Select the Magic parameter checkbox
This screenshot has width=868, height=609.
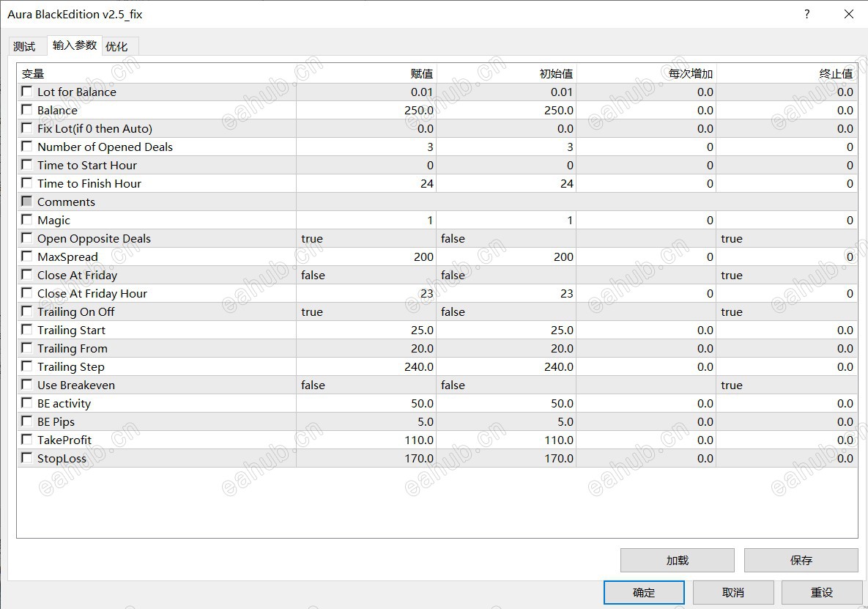click(x=26, y=220)
